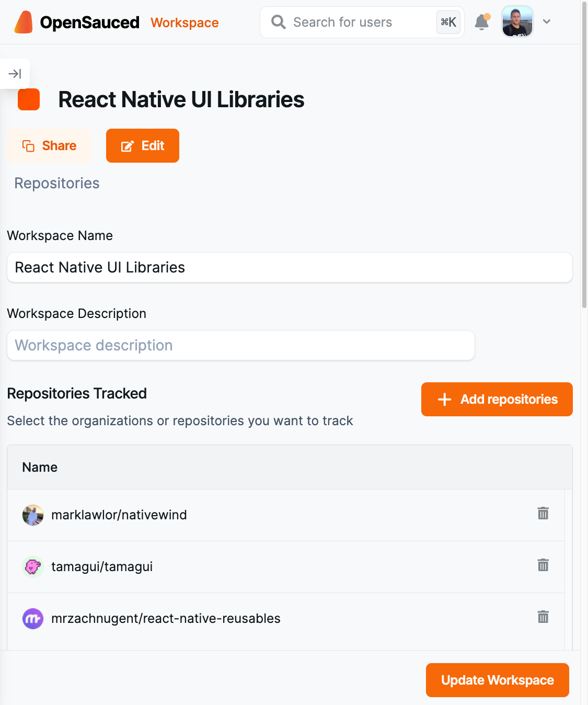Click the Share button

(x=49, y=145)
